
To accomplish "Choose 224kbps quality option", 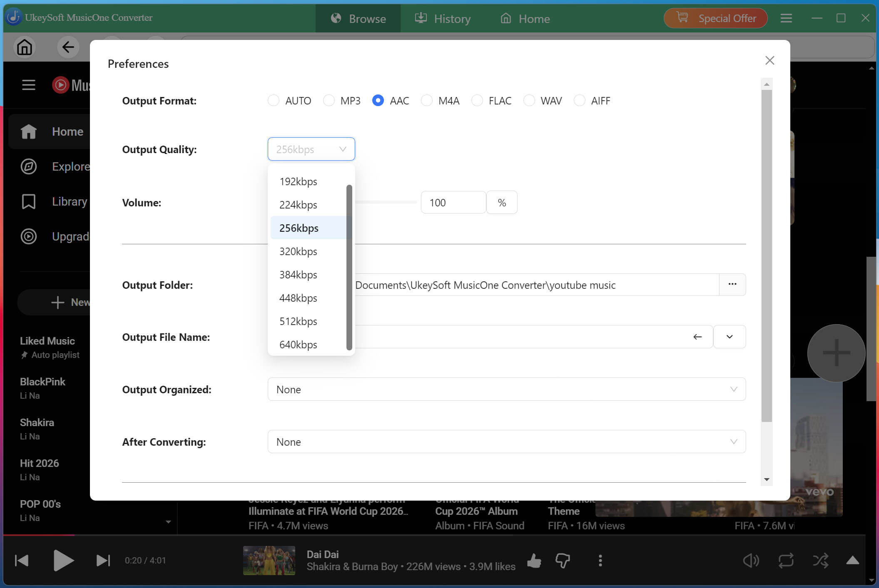I will point(308,205).
